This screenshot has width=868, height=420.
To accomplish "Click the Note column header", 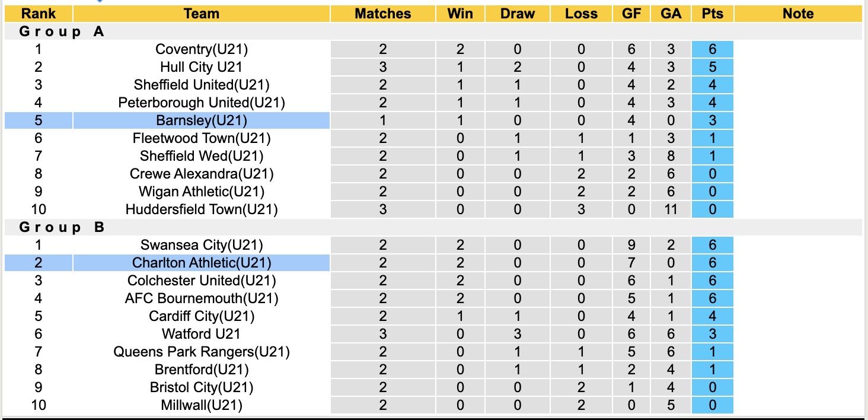I will click(x=798, y=14).
